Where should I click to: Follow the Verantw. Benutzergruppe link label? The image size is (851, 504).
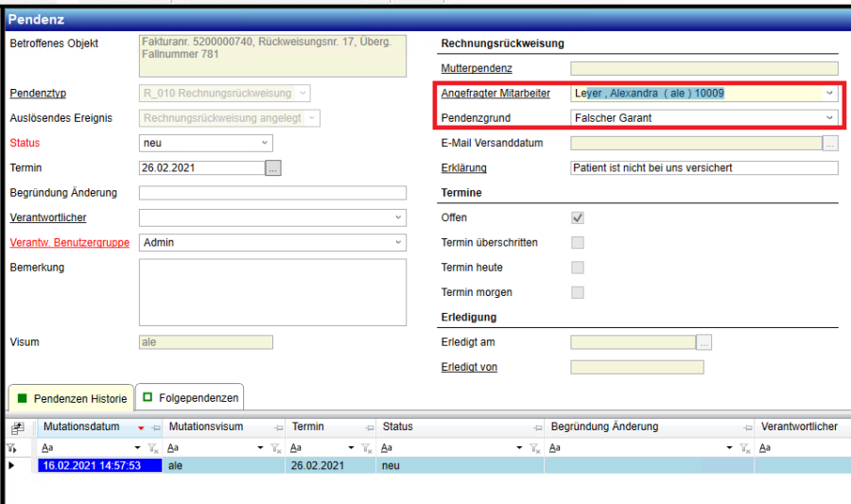click(69, 242)
